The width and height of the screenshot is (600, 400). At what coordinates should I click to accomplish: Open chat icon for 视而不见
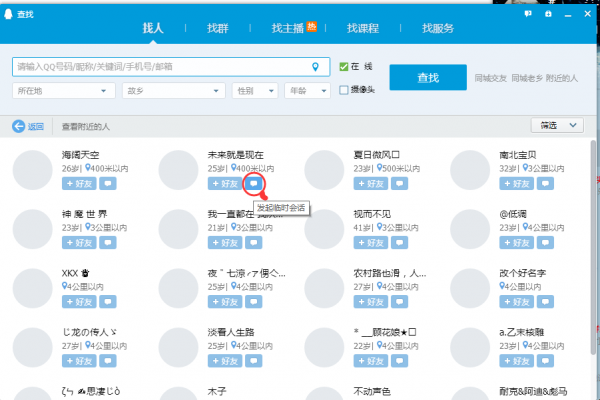(400, 243)
